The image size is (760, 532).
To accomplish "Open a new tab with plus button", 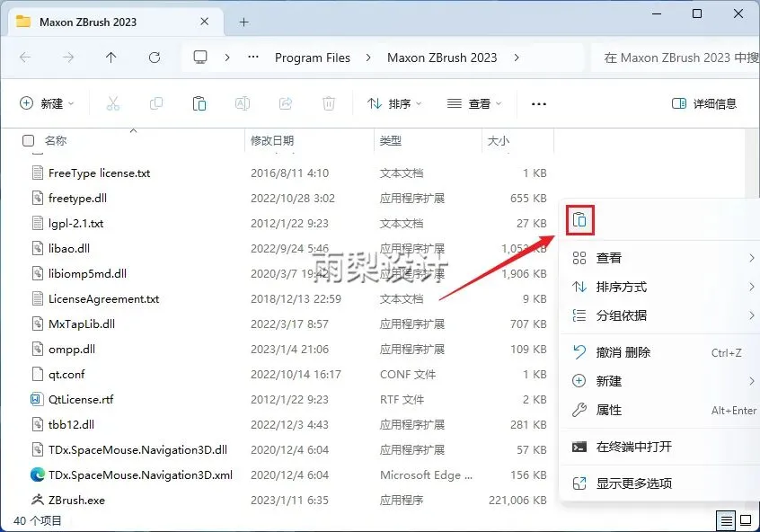I will point(243,22).
